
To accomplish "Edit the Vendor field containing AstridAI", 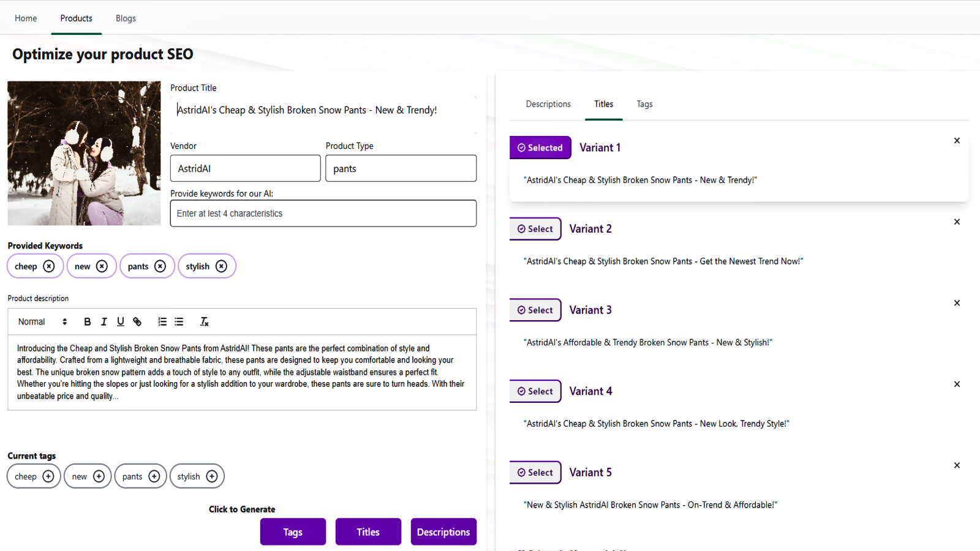I will click(245, 168).
